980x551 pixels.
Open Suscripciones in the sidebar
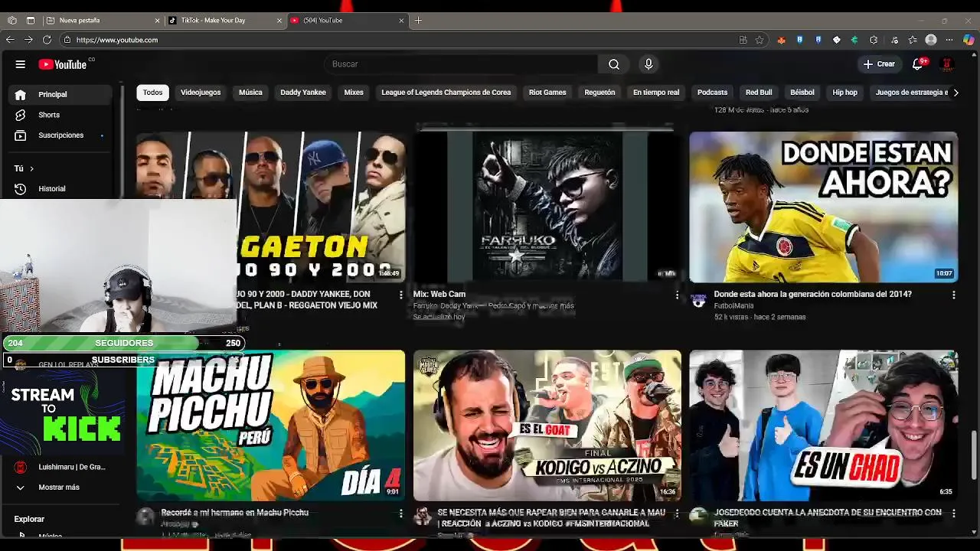61,135
